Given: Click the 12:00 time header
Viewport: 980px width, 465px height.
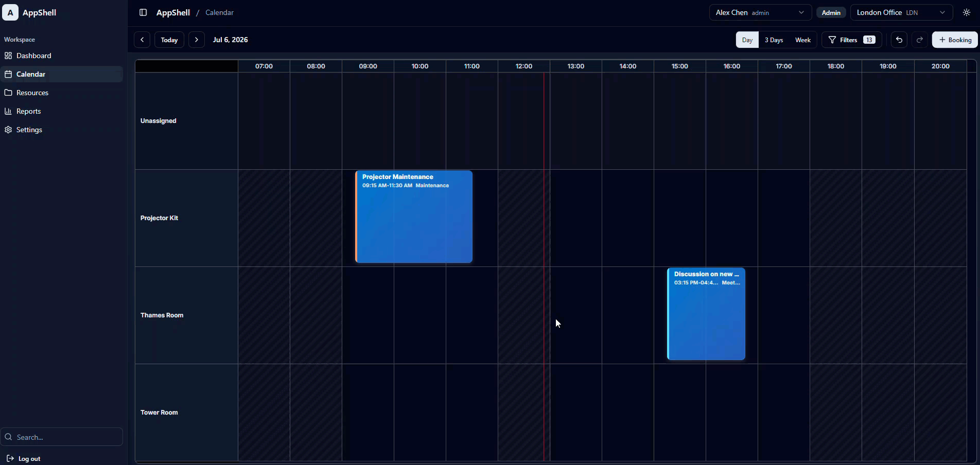Looking at the screenshot, I should coord(524,66).
